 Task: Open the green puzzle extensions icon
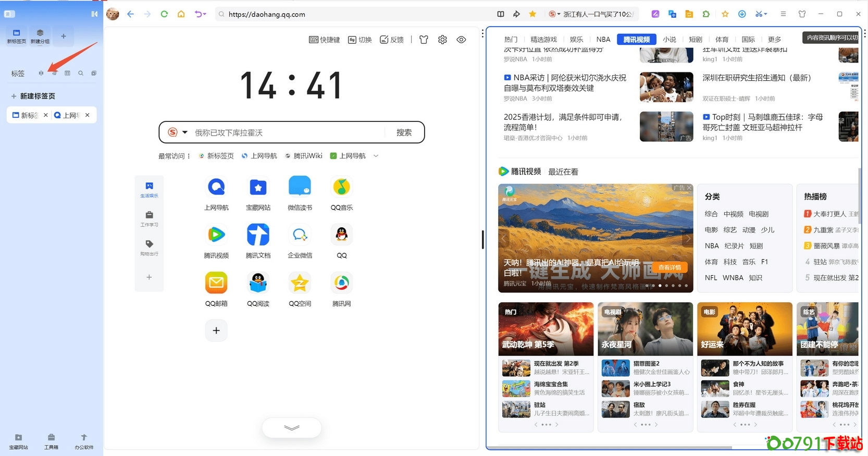coord(706,14)
